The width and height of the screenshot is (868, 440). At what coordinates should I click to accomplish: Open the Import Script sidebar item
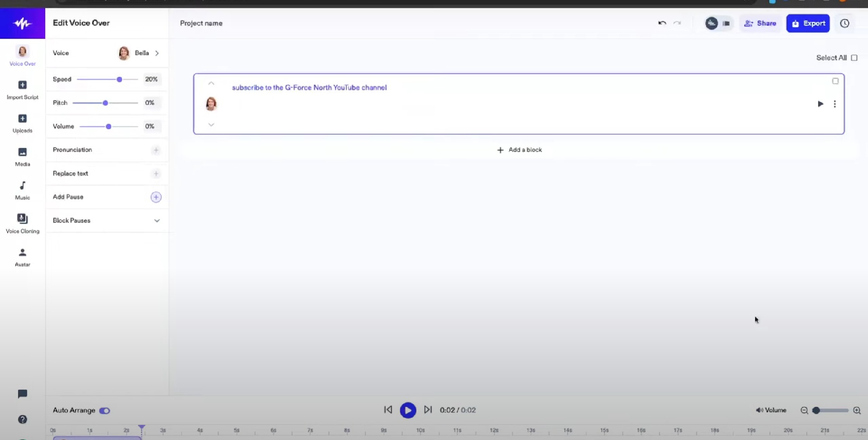[x=22, y=90]
